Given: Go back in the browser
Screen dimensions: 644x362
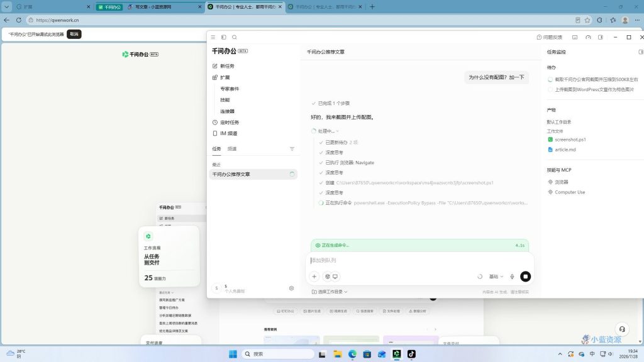Looking at the screenshot, I should 6,20.
